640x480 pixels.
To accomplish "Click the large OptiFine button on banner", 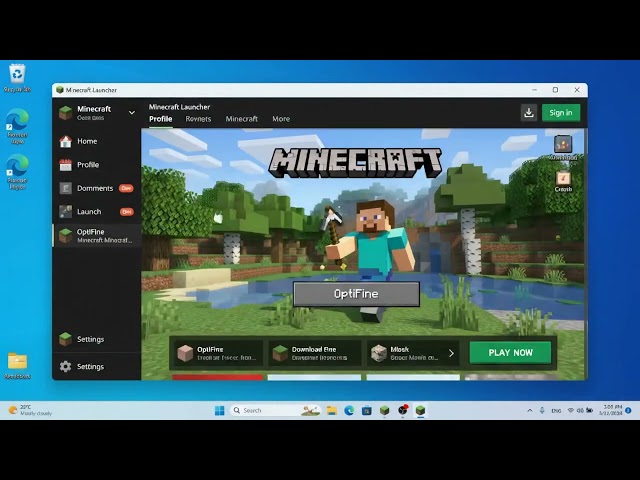I will [356, 294].
